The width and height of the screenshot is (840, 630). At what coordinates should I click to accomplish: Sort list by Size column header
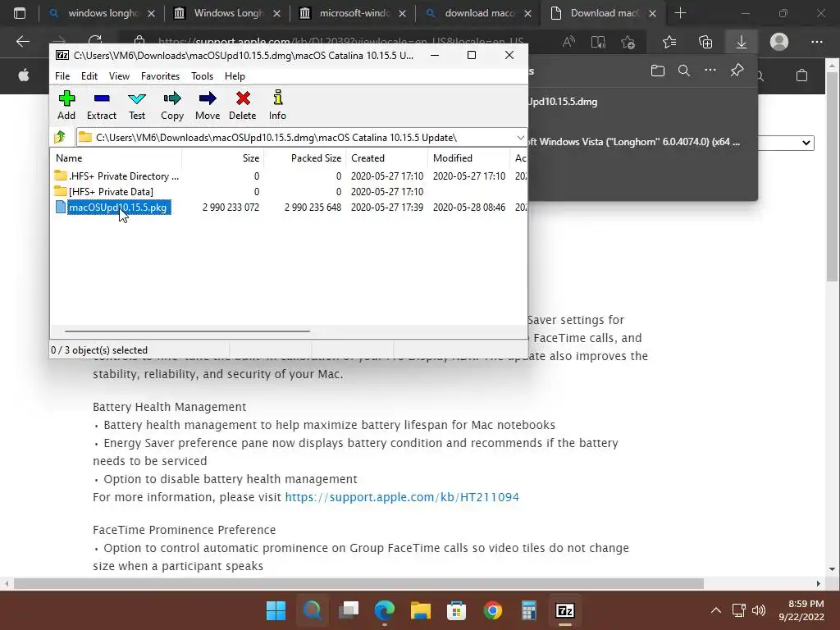pyautogui.click(x=223, y=158)
